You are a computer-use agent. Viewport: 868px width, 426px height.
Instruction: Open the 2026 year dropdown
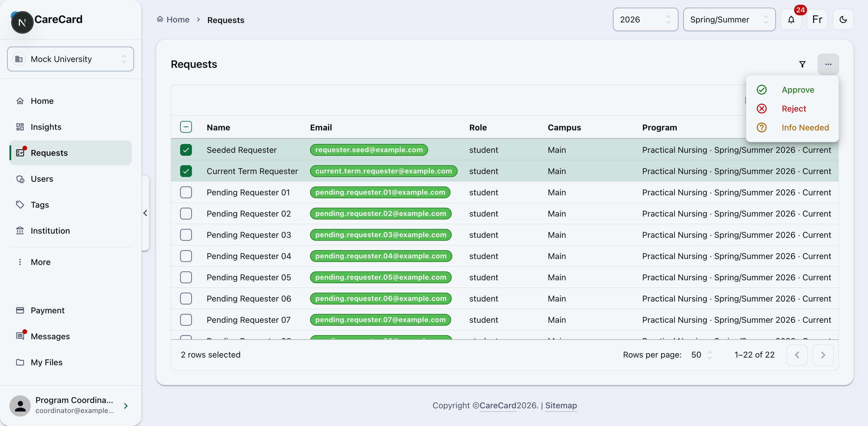[x=645, y=19]
